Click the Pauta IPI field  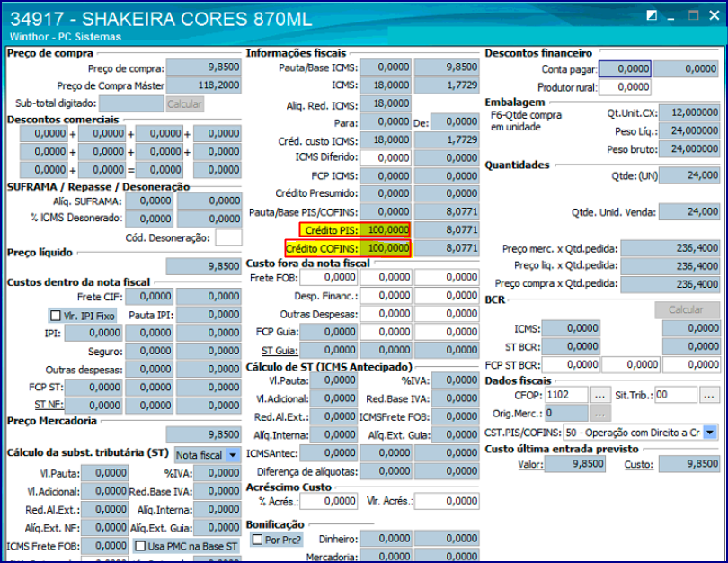click(x=209, y=315)
